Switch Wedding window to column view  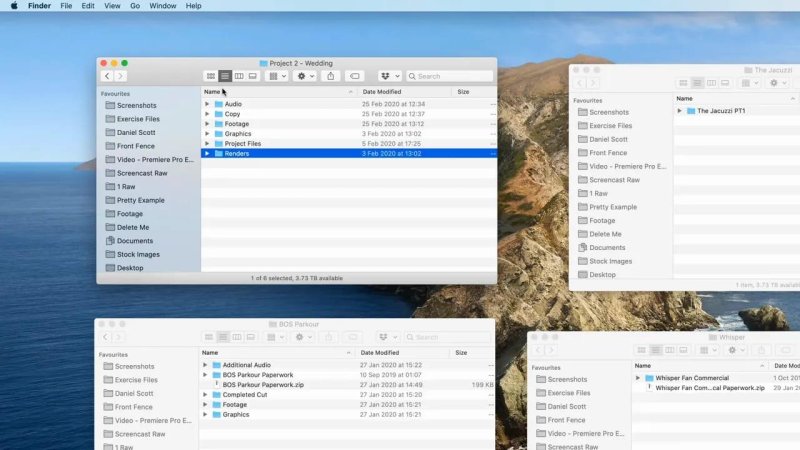click(239, 76)
